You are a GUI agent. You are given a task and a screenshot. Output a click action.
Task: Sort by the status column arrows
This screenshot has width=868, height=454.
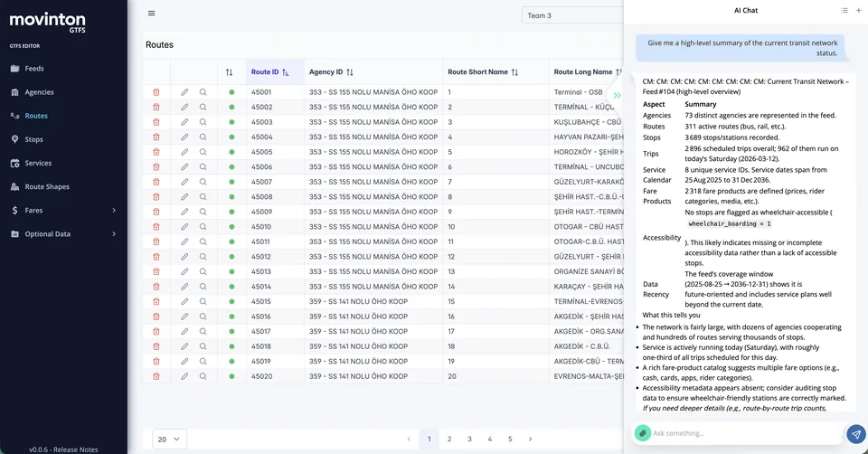[x=229, y=72]
